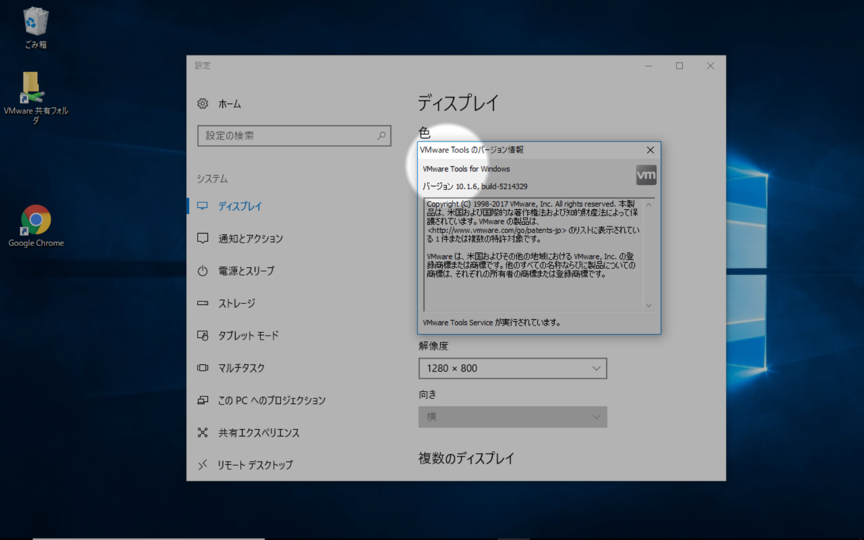Click scroll-down arrow in copyright text box
The width and height of the screenshot is (864, 540).
tap(649, 305)
